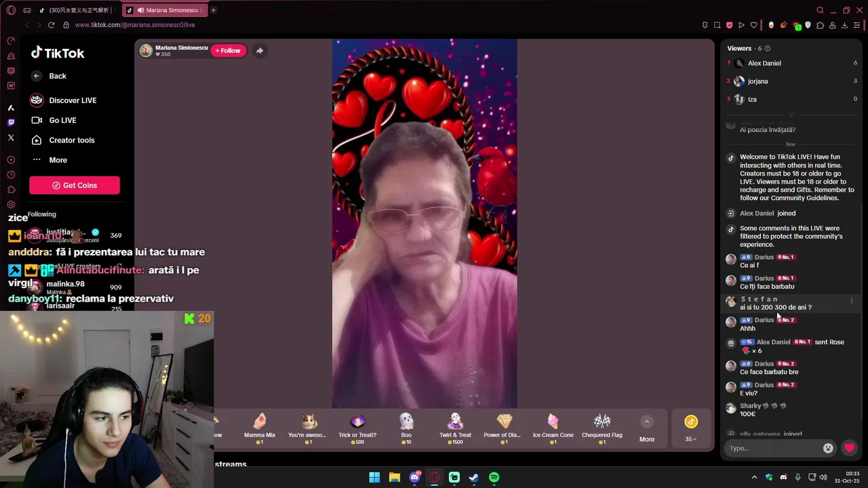Send the Boo ghost gift
Image resolution: width=868 pixels, height=488 pixels.
[406, 428]
